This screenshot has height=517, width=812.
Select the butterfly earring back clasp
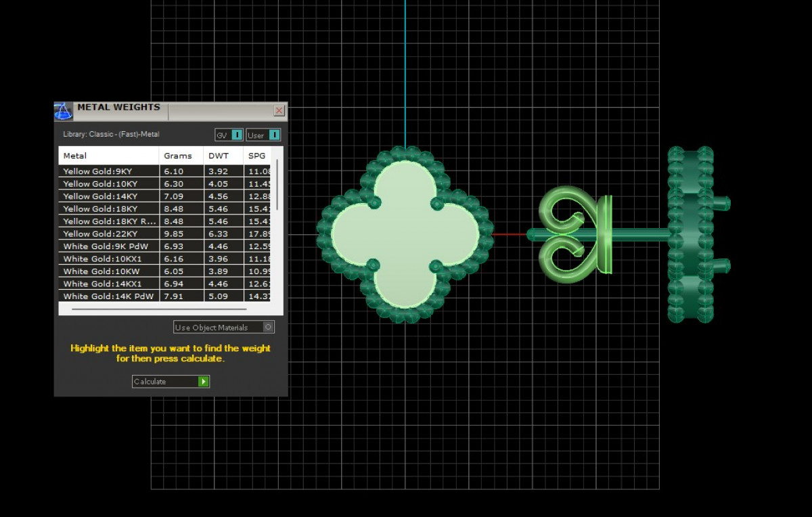point(575,234)
